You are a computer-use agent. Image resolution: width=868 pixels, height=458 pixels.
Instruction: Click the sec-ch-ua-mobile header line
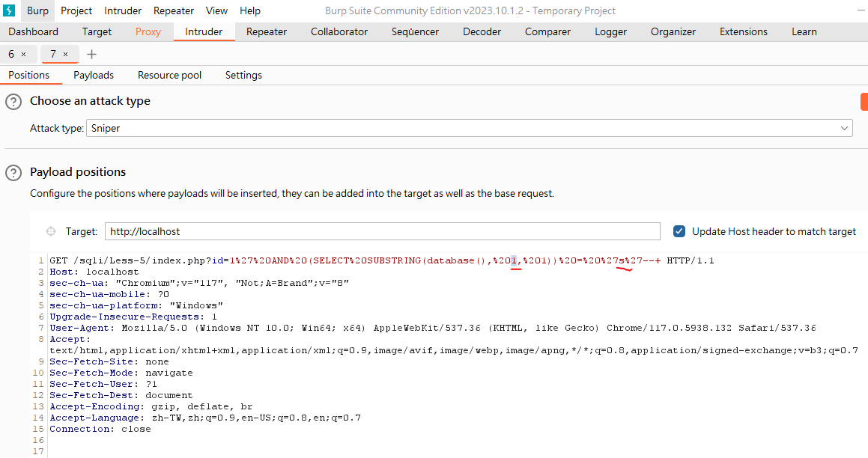click(109, 294)
